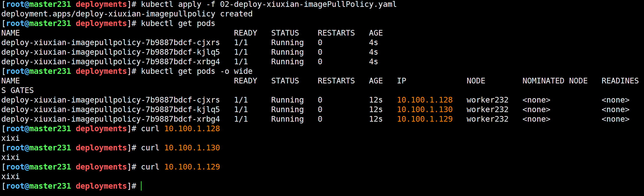The height and width of the screenshot is (196, 644).
Task: Click the 'curl 10.100.1.130' command
Action: click(181, 148)
